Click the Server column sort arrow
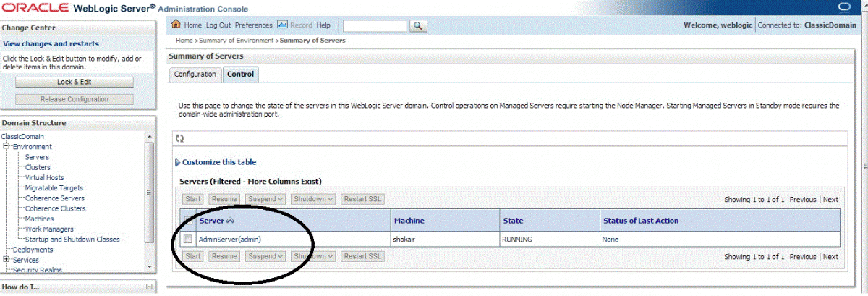This screenshot has width=868, height=296. [230, 221]
